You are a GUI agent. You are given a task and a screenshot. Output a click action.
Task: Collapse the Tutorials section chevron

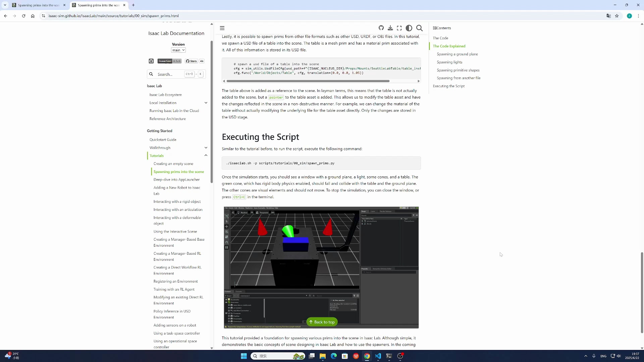tap(206, 156)
